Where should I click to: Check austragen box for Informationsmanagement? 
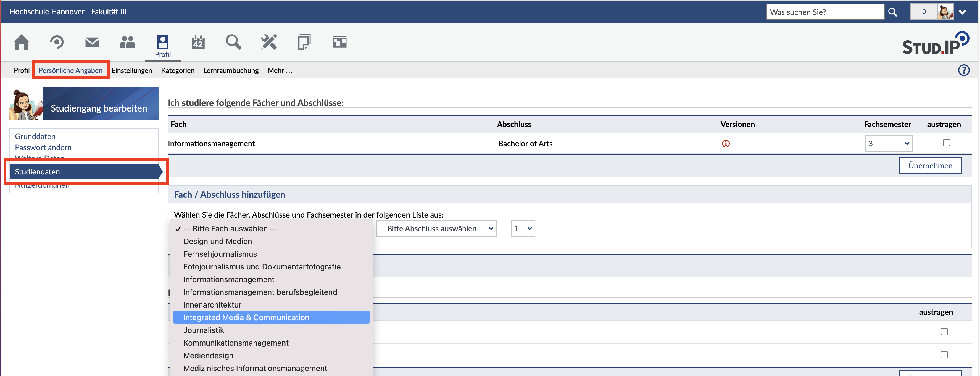(x=946, y=143)
